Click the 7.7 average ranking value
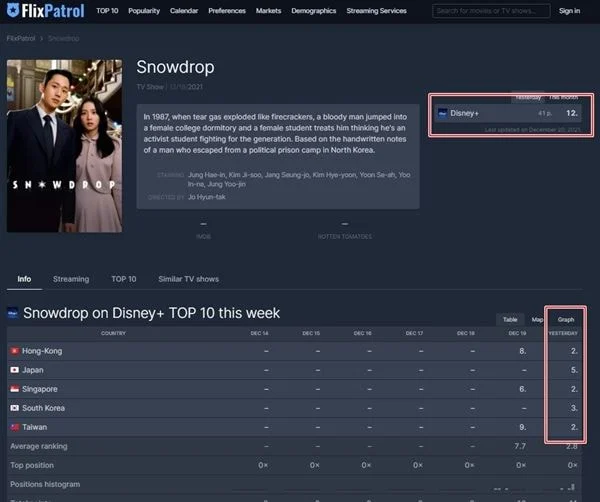Viewport: 600px width, 502px height. pos(520,446)
